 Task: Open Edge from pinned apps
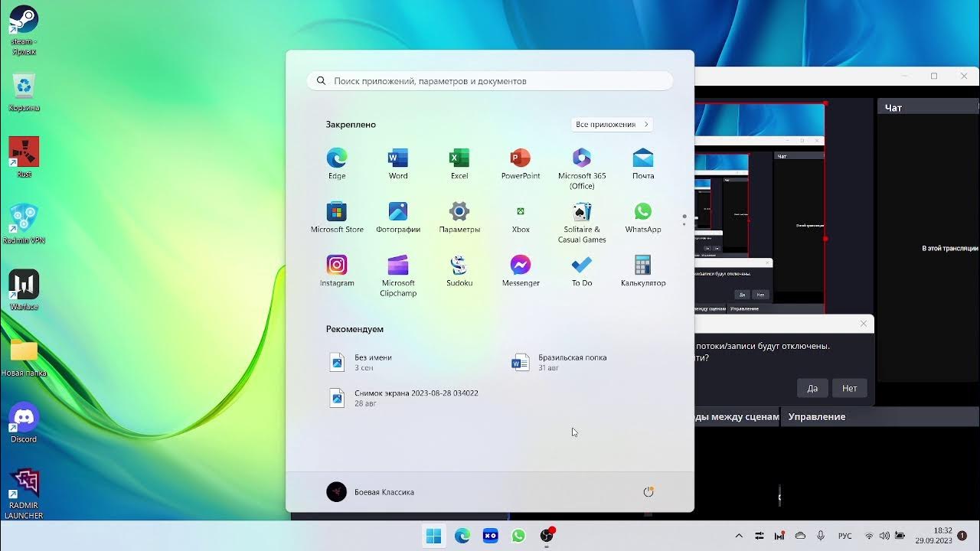(x=337, y=164)
